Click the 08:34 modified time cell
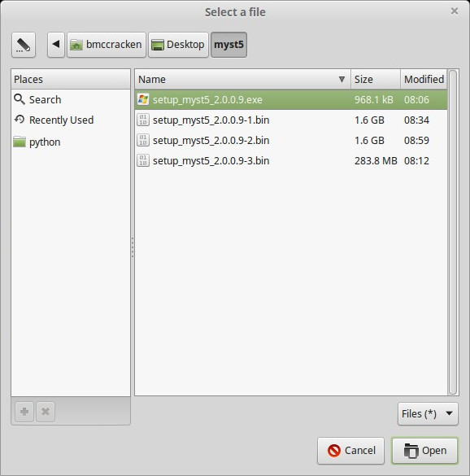470x476 pixels. click(416, 120)
